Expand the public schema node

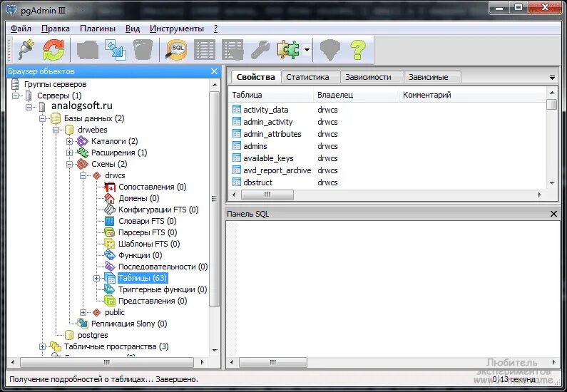83,312
